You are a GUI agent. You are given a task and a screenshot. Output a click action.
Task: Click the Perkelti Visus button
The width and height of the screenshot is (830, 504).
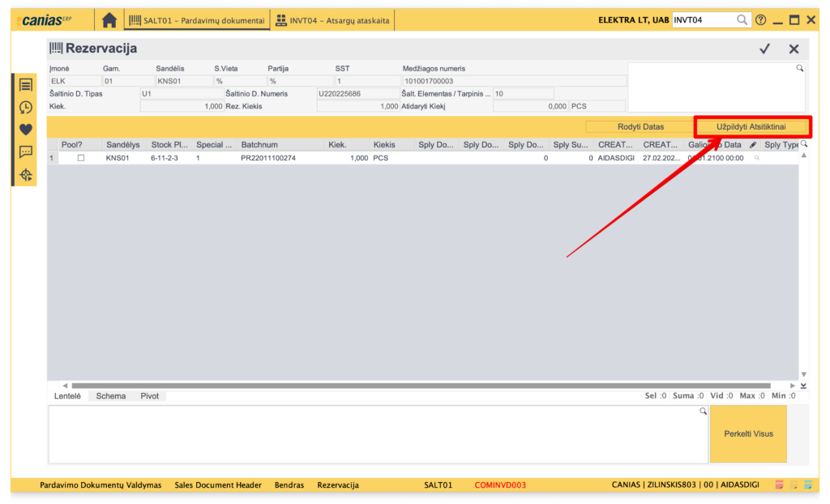[748, 434]
